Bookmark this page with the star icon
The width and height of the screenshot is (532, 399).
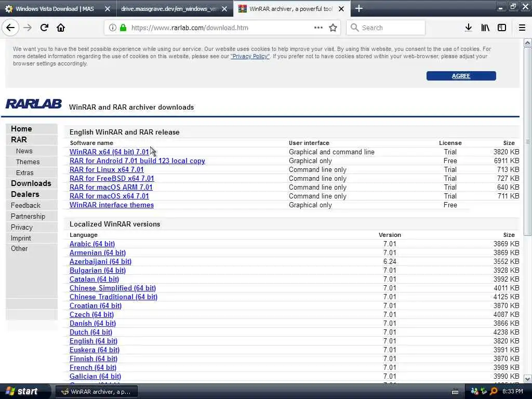pos(333,28)
